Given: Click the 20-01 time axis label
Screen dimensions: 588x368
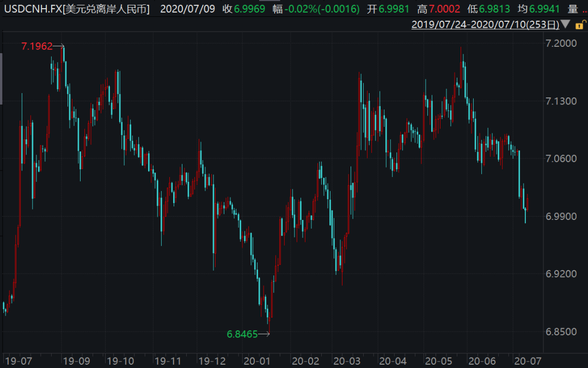Looking at the screenshot, I should (x=257, y=361).
